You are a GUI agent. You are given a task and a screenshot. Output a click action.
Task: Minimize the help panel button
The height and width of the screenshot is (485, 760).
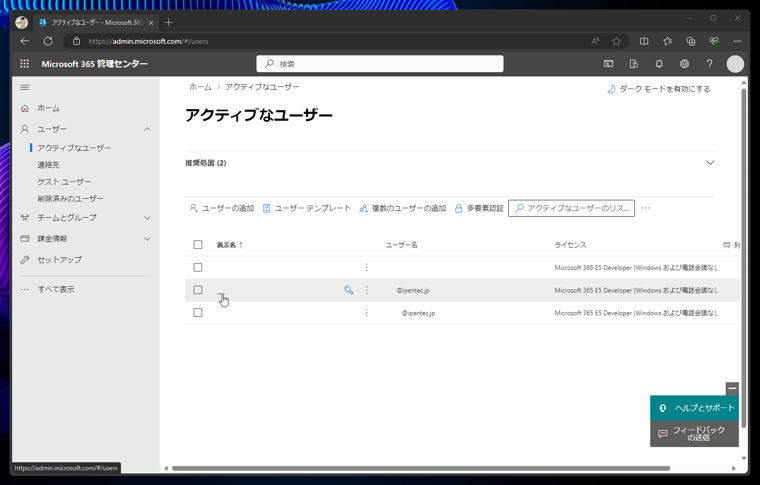click(732, 388)
